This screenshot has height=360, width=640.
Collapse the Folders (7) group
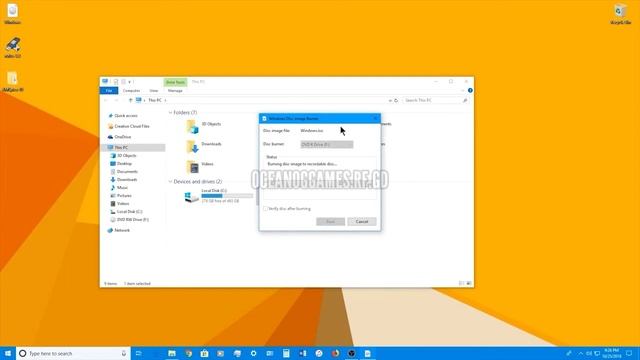(171, 113)
